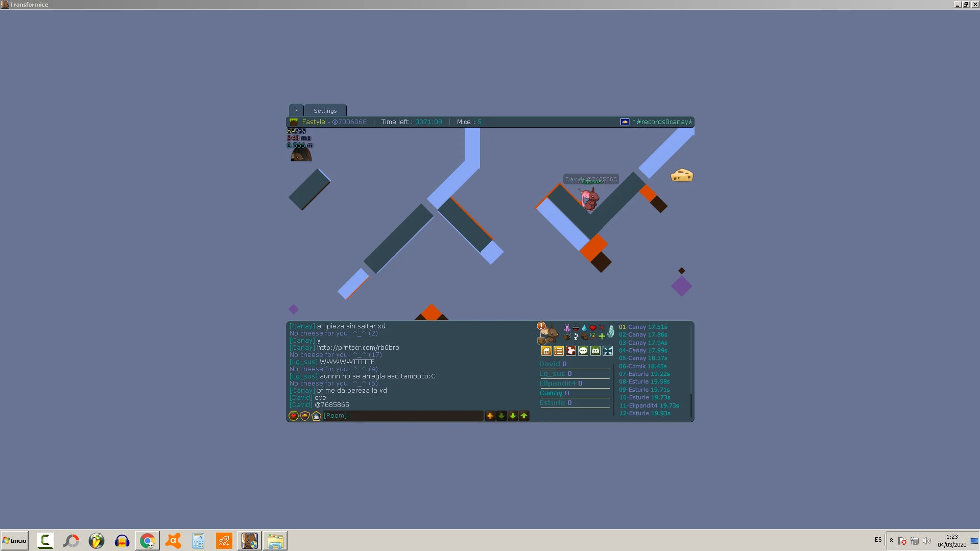Screen dimensions: 980x551
Task: Select the red heart kiss emote
Action: click(593, 328)
